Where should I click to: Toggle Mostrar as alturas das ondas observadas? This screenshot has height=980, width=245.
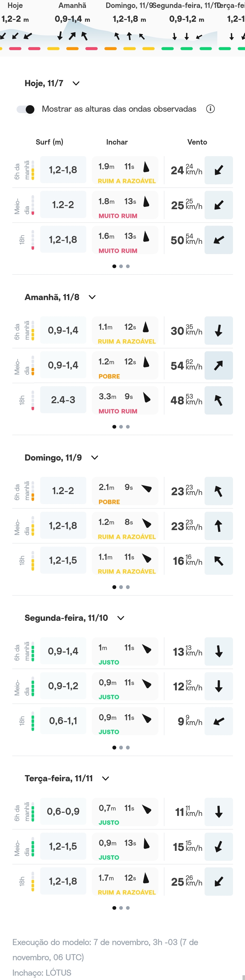(x=25, y=109)
